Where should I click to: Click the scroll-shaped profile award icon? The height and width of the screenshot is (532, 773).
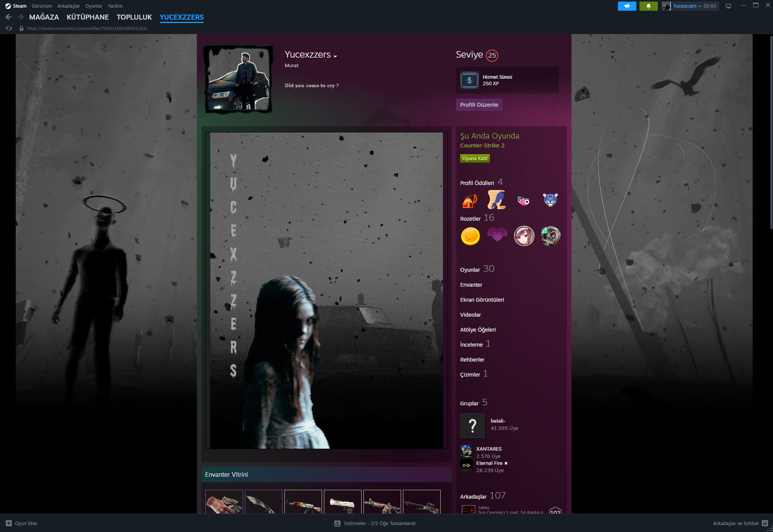[497, 200]
